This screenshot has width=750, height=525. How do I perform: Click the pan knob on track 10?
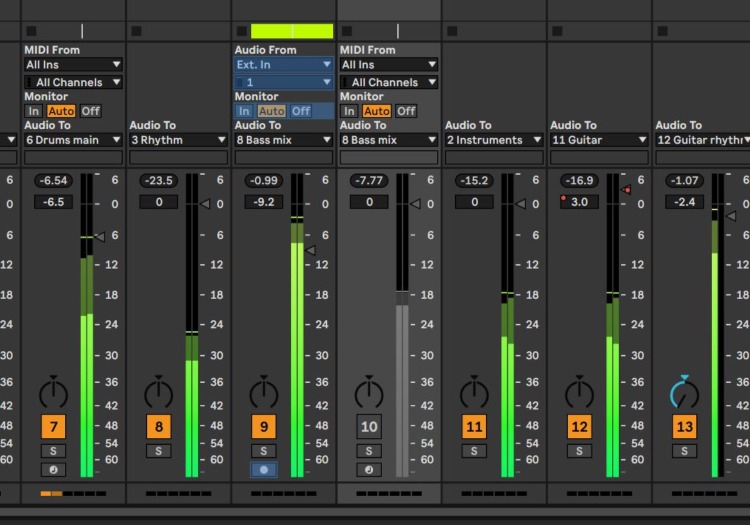(x=369, y=393)
